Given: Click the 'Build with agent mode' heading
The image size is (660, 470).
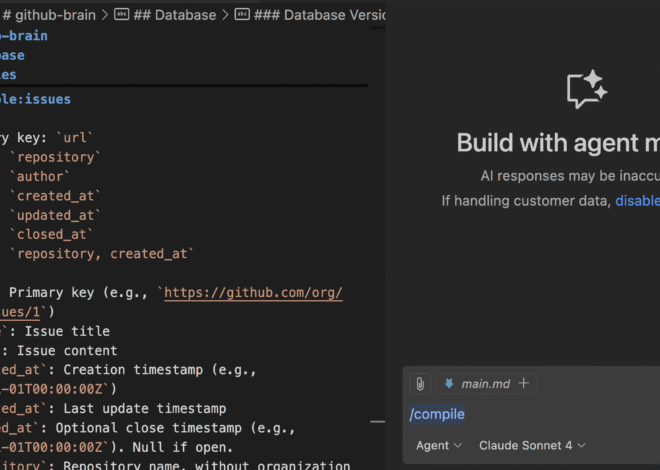Looking at the screenshot, I should (x=558, y=143).
